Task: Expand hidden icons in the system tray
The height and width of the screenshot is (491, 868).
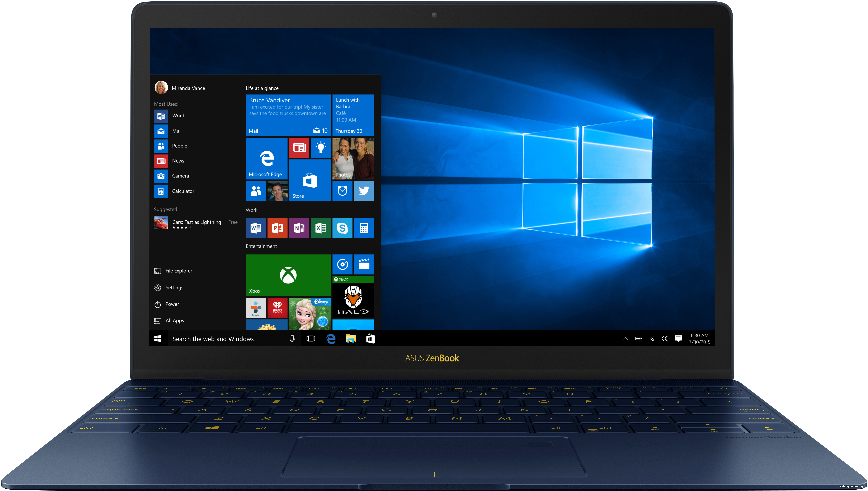Action: 625,339
